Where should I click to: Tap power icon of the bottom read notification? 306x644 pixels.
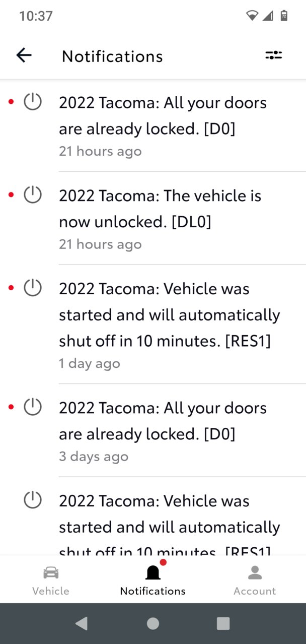click(x=33, y=500)
